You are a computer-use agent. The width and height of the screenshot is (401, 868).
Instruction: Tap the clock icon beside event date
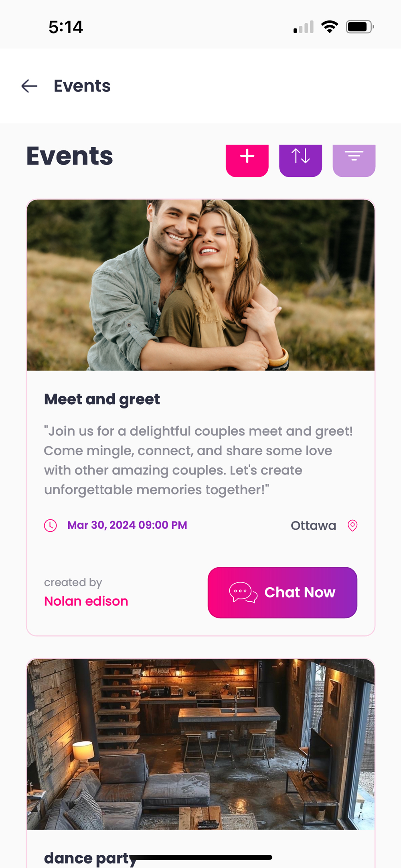pyautogui.click(x=51, y=525)
